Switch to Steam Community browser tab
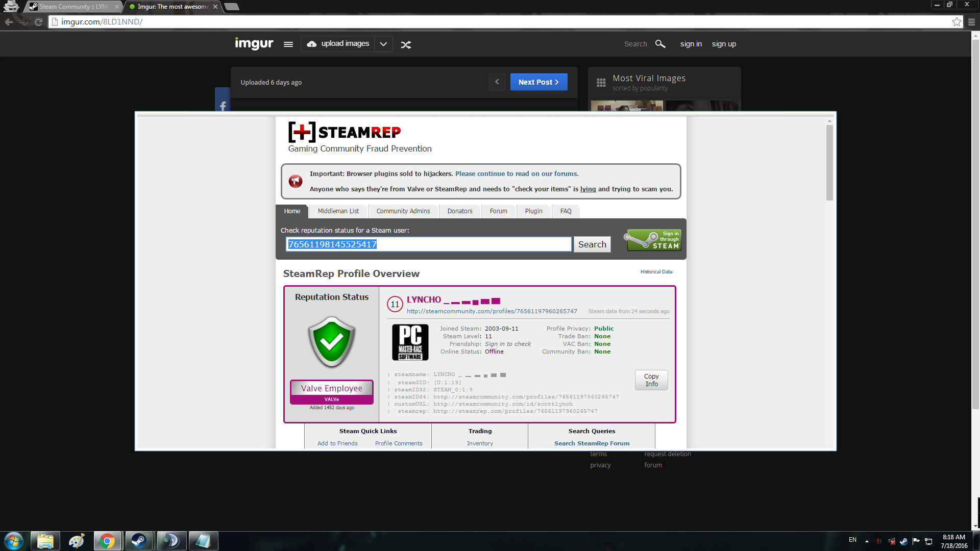This screenshot has height=551, width=980. (74, 7)
